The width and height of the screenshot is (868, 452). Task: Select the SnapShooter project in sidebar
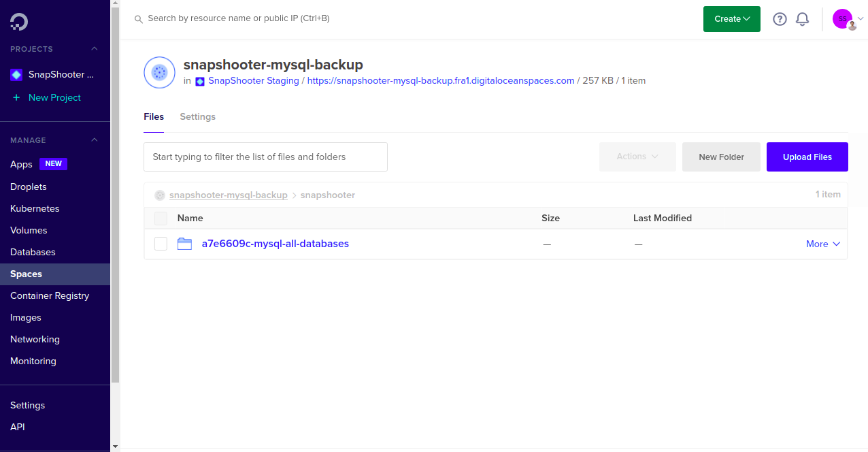point(61,75)
